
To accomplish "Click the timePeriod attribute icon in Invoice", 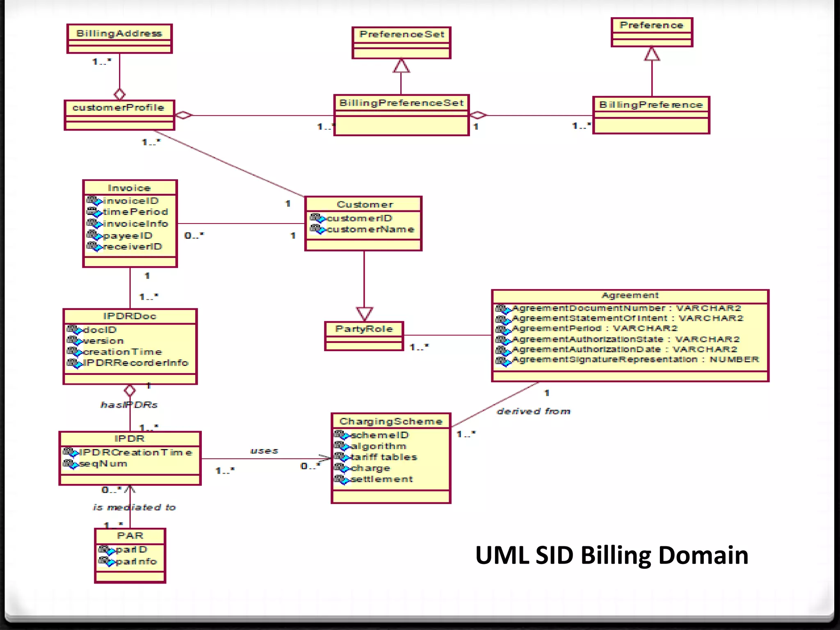I will tap(94, 212).
